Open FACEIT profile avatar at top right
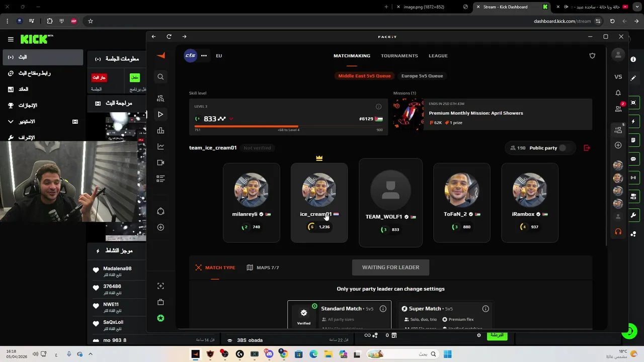Viewport: 644px width, 362px height. pyautogui.click(x=618, y=55)
